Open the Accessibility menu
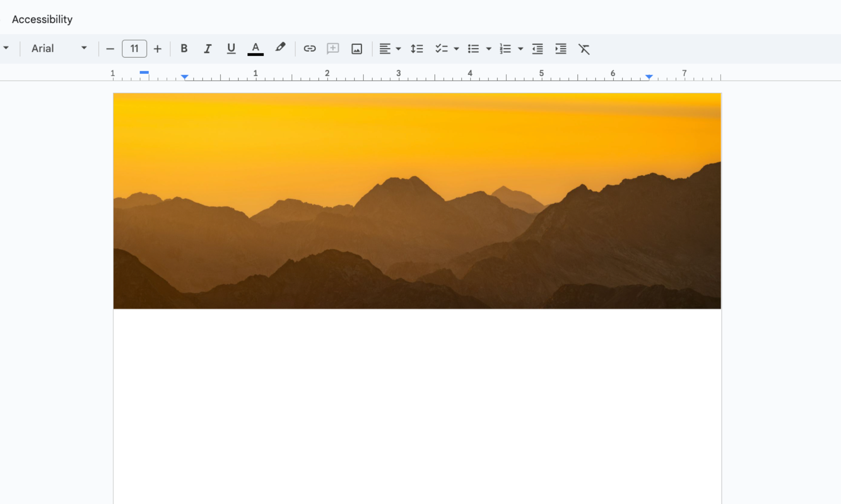The image size is (841, 504). pos(42,19)
